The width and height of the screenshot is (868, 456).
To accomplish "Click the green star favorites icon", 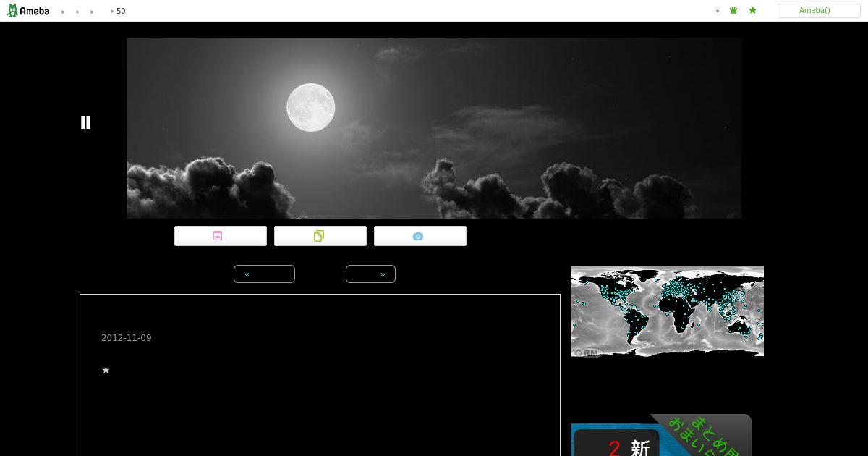I will pyautogui.click(x=752, y=11).
